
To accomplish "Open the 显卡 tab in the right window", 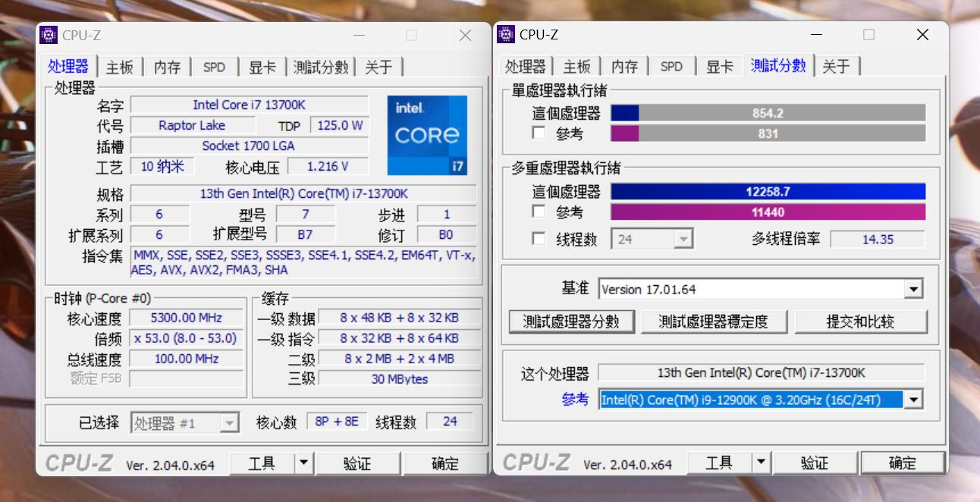I will [x=718, y=66].
